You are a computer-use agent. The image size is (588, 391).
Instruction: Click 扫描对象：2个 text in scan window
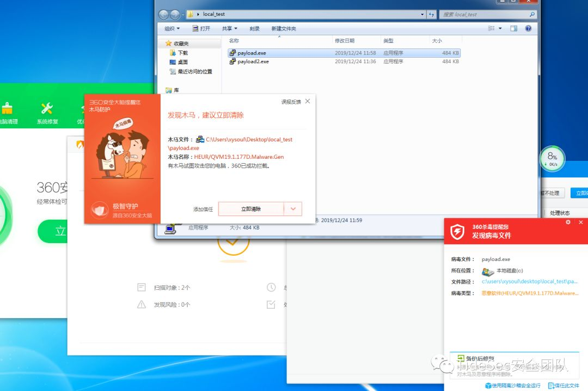[171, 288]
